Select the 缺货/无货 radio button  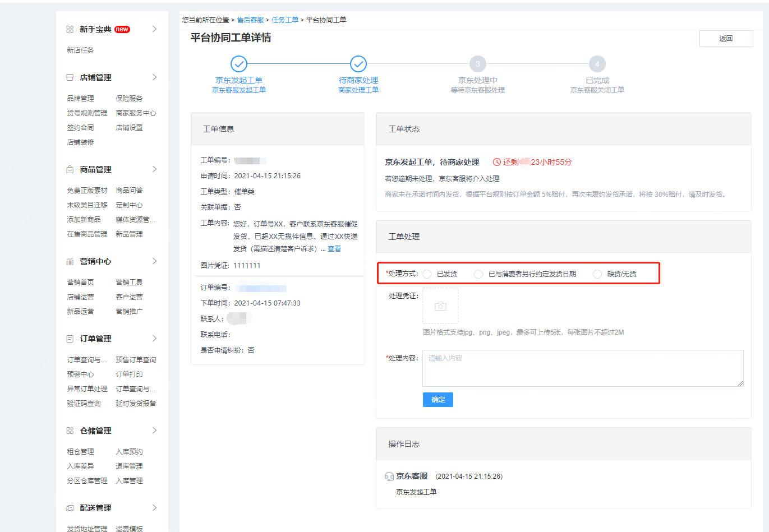[596, 274]
